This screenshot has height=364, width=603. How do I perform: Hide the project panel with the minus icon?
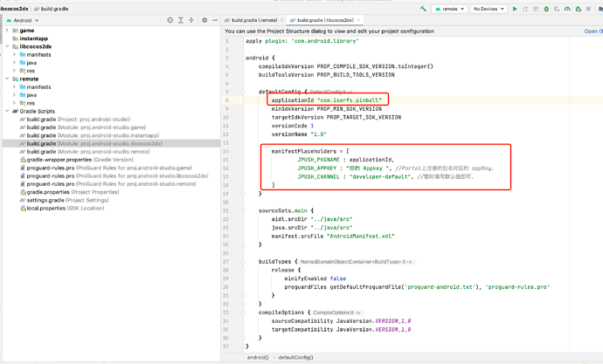tap(215, 20)
